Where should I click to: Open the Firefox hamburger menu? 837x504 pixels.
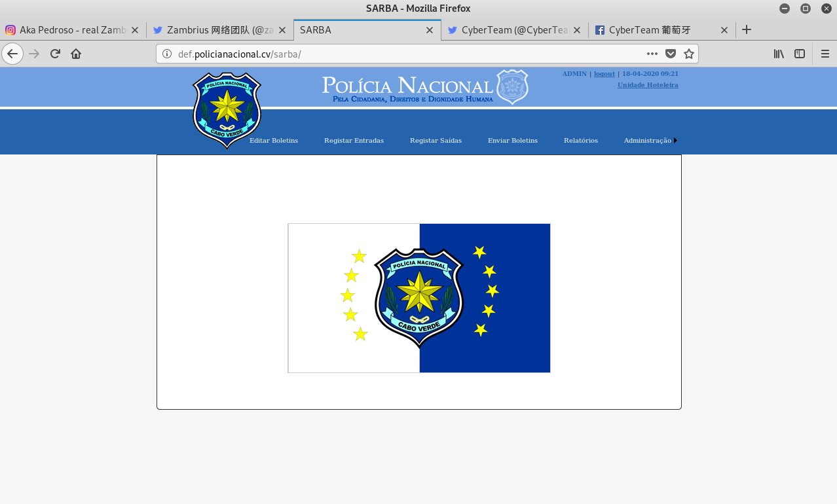click(825, 54)
